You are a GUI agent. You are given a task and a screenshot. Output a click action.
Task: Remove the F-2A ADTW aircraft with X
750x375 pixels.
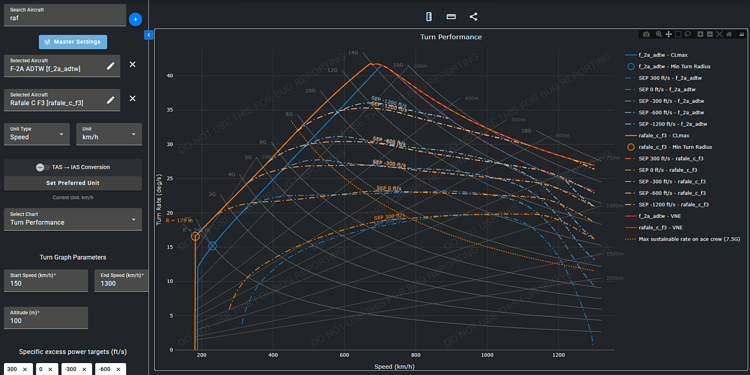click(x=132, y=64)
